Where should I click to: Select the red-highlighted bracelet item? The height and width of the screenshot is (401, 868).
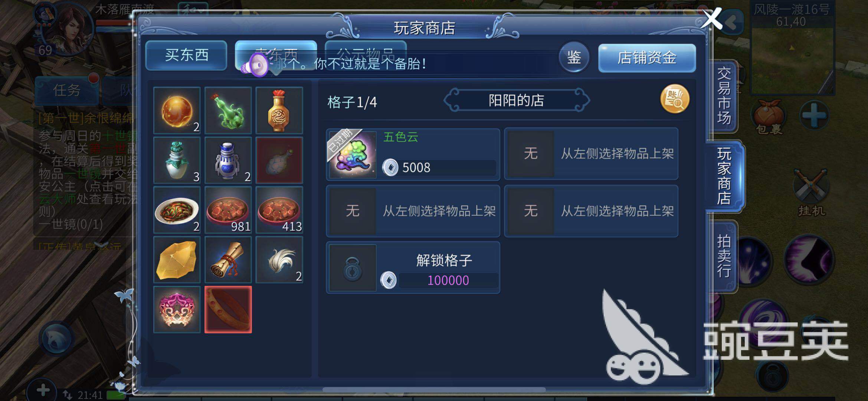coord(228,310)
